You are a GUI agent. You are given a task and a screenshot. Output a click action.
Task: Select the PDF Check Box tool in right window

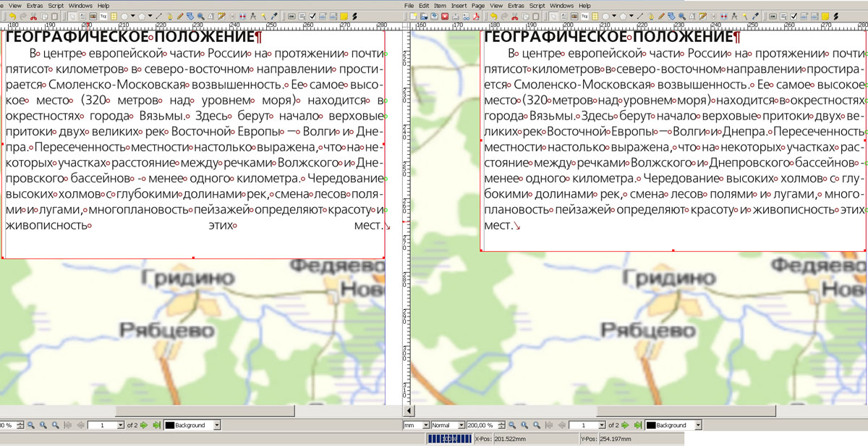[x=793, y=16]
